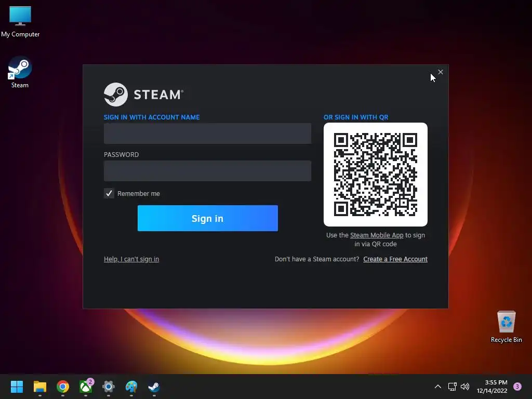Open the network status tray icon
This screenshot has height=399, width=532.
(x=453, y=387)
